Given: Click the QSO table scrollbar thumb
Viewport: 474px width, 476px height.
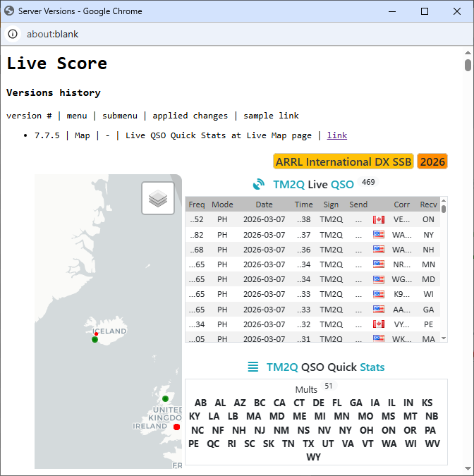Looking at the screenshot, I should [444, 209].
